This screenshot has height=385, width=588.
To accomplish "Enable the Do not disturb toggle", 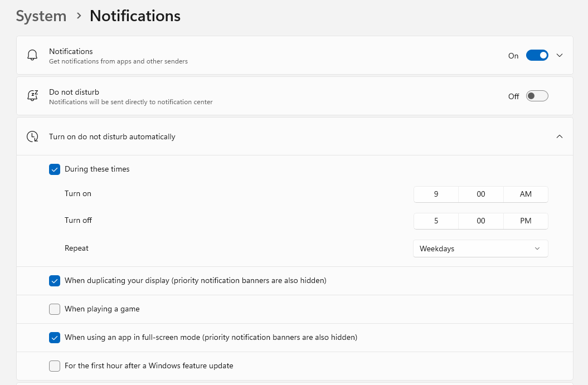I will point(537,96).
